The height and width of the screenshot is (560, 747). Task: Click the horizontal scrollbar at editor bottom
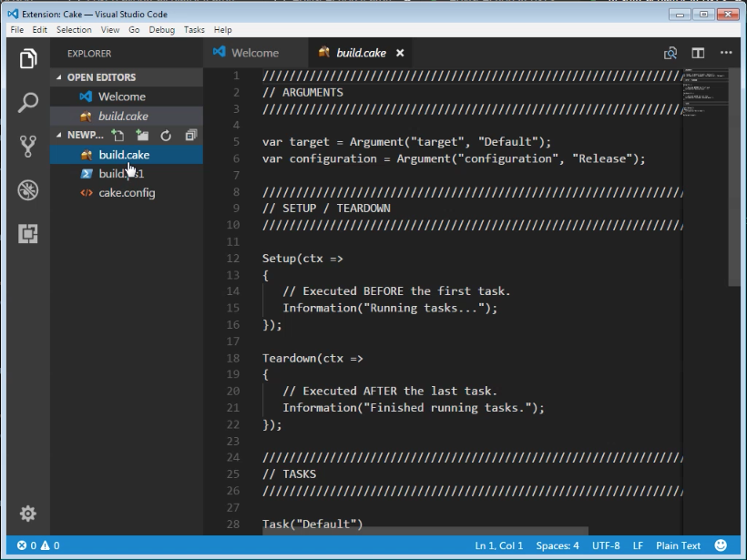[x=425, y=531]
